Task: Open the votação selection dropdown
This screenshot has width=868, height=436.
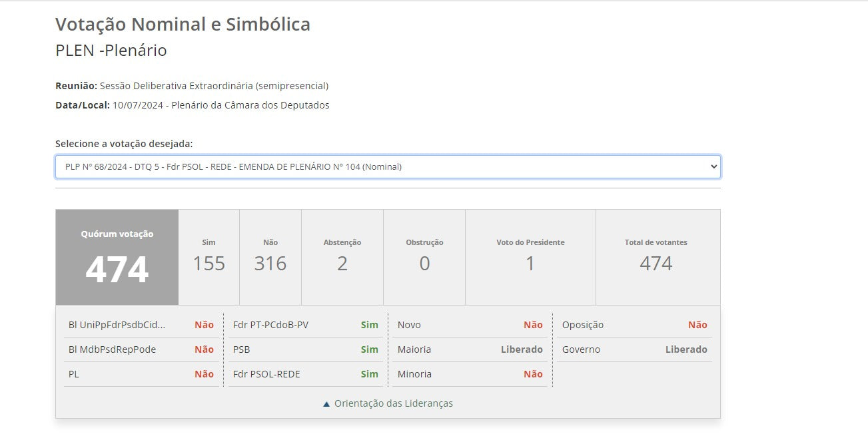Action: click(x=386, y=167)
